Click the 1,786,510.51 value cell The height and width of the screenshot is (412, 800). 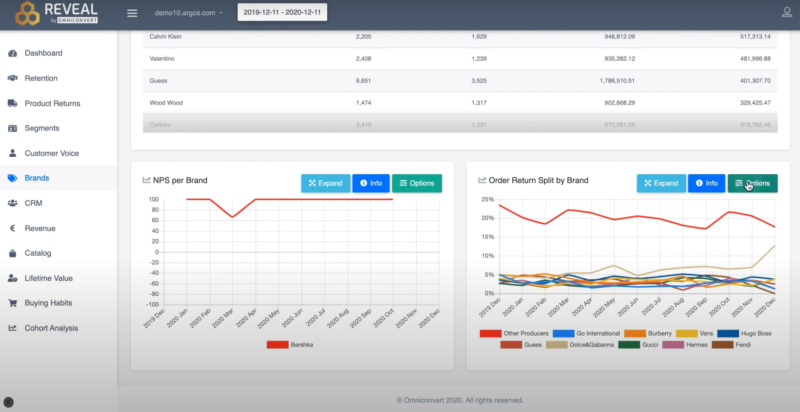coord(617,81)
